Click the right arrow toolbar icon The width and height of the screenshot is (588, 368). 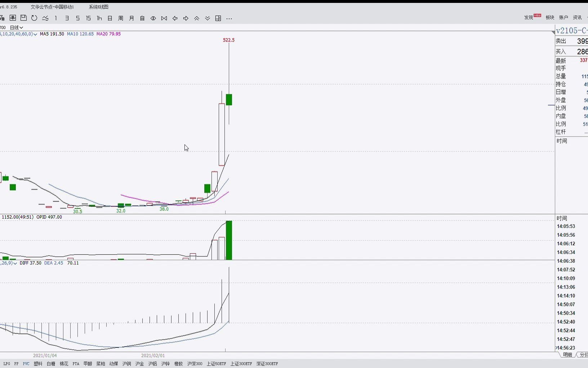point(186,18)
